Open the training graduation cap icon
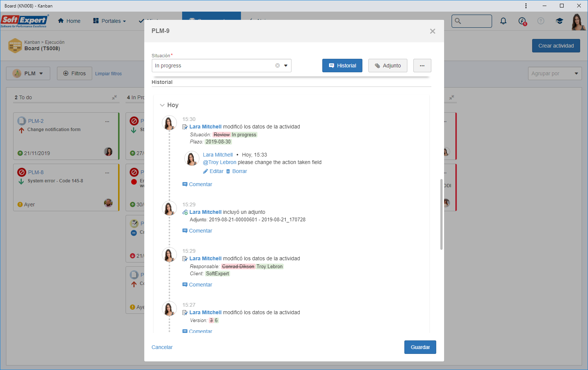Screen dimensions: 588x370 [560, 21]
